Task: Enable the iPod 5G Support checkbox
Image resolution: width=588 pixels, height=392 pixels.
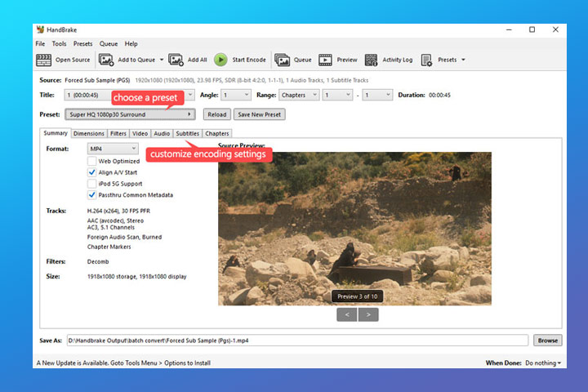Action: click(x=91, y=184)
